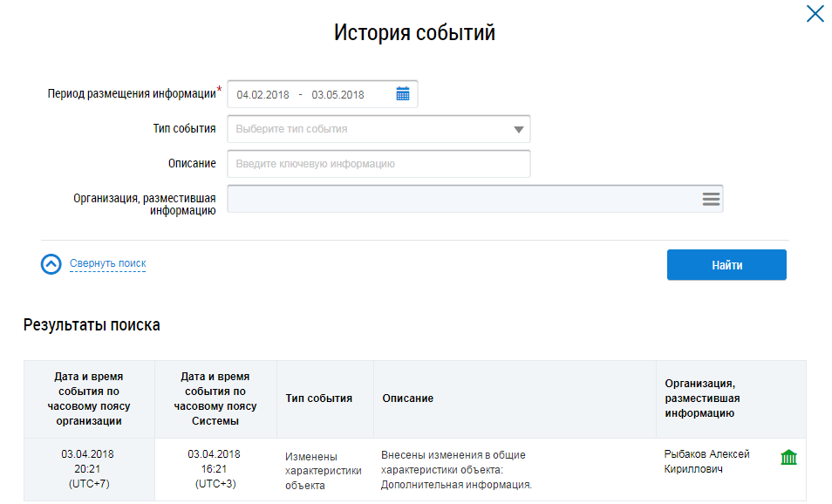Click the green bank building icon
The height and width of the screenshot is (504, 832).
point(788,458)
